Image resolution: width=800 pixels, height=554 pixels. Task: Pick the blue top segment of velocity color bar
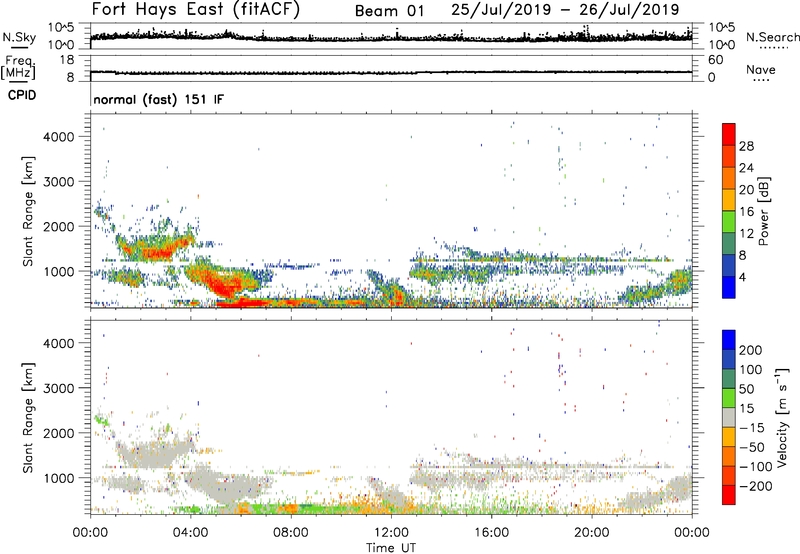tap(729, 340)
